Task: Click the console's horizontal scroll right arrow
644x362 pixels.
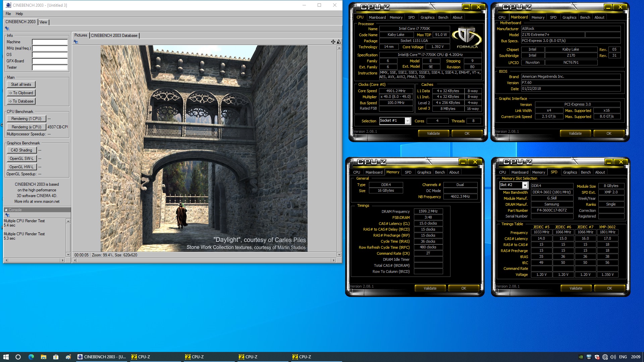Action: 62,260
